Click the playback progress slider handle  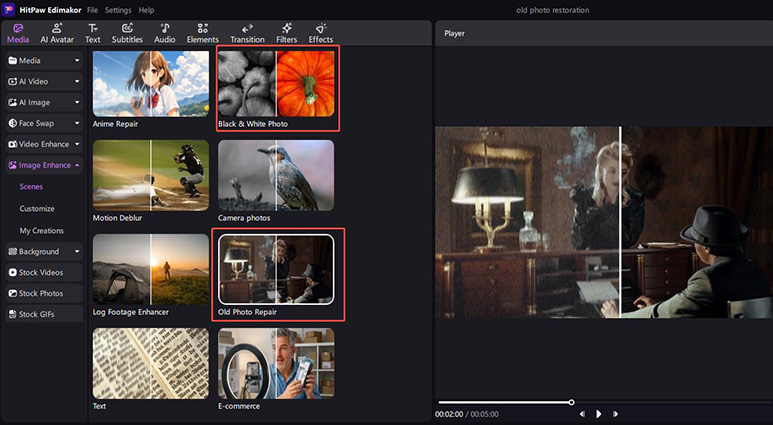[x=571, y=402]
